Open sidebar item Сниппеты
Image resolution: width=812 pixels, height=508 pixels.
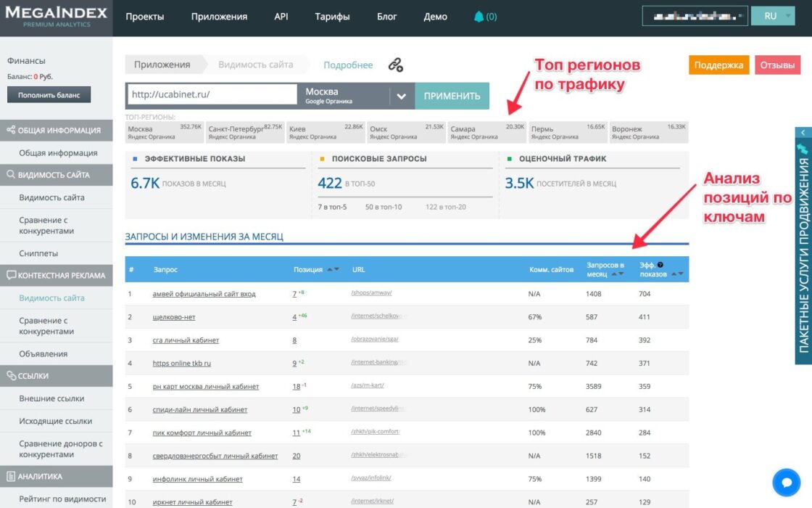pos(38,253)
